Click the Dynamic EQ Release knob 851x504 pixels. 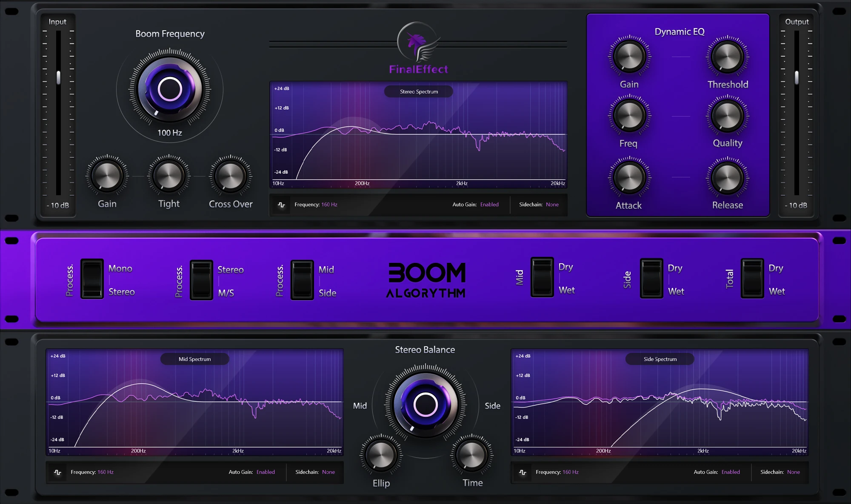[x=728, y=177]
